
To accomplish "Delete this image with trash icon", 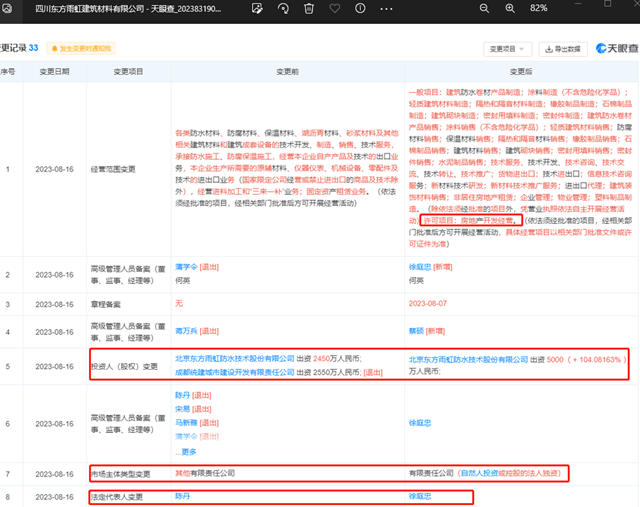I will click(x=309, y=8).
